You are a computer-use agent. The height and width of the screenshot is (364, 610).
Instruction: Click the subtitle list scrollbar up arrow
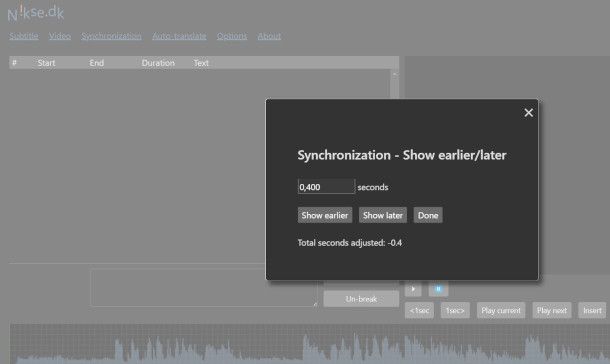394,74
